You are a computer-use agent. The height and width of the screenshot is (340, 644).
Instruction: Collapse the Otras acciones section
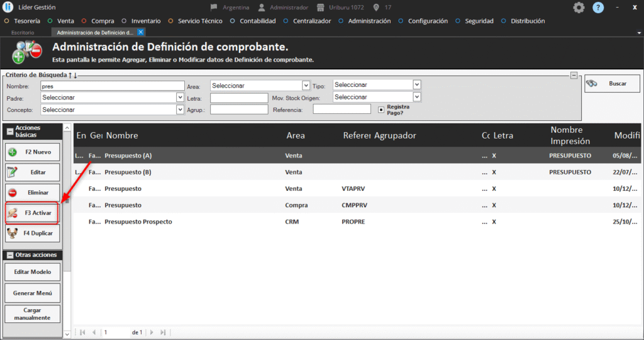click(x=9, y=255)
